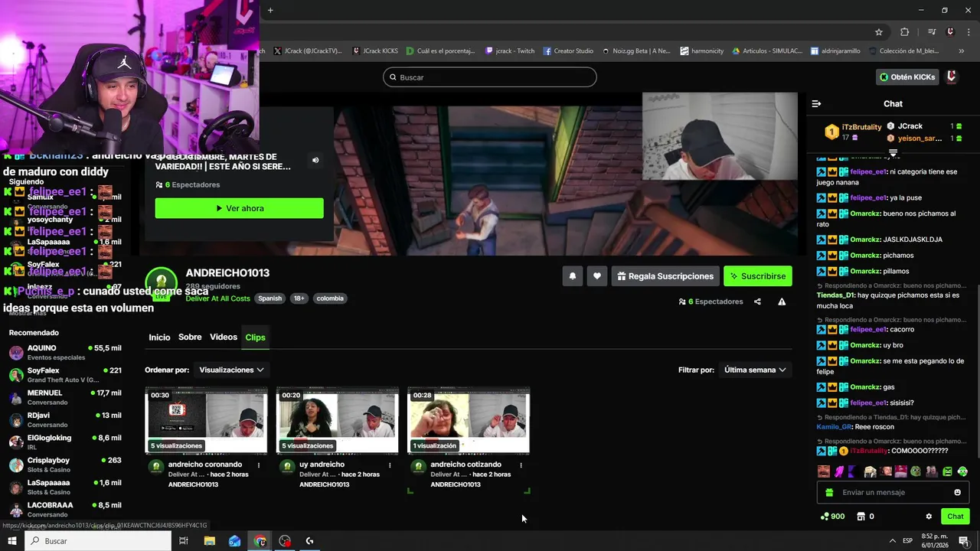This screenshot has width=980, height=551.
Task: Click the Regala Suscripciones button
Action: (665, 276)
